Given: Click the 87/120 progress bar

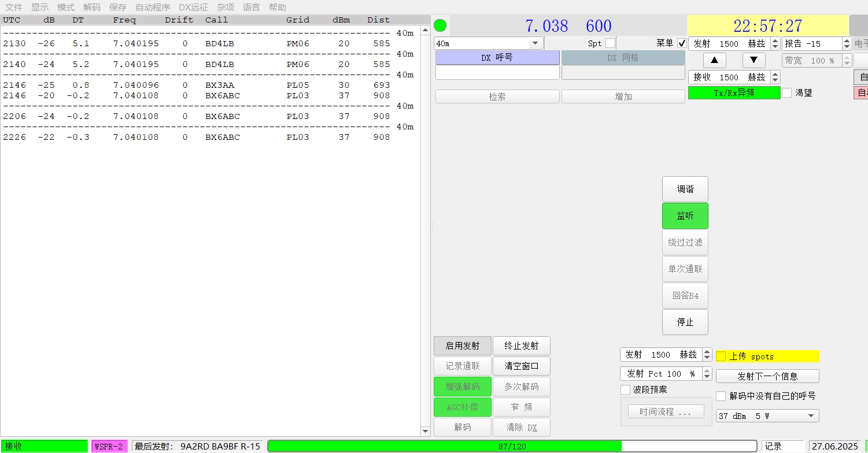Looking at the screenshot, I should coord(512,447).
